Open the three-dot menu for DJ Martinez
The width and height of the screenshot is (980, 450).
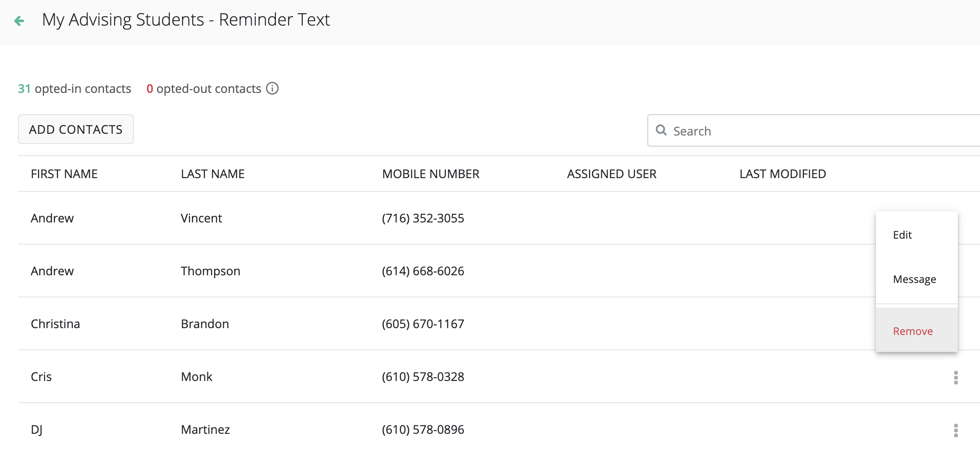click(956, 430)
